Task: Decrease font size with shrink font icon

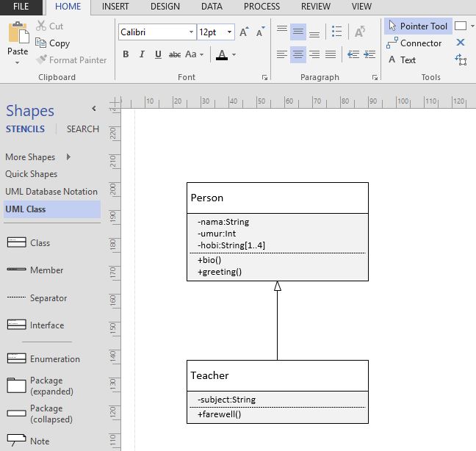Action: coord(260,32)
